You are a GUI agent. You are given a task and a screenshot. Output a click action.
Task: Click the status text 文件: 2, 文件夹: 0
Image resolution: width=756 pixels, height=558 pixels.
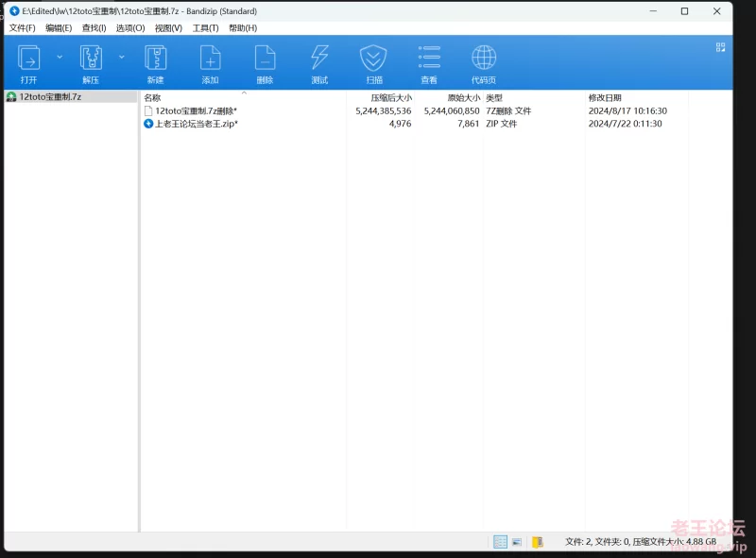[597, 542]
